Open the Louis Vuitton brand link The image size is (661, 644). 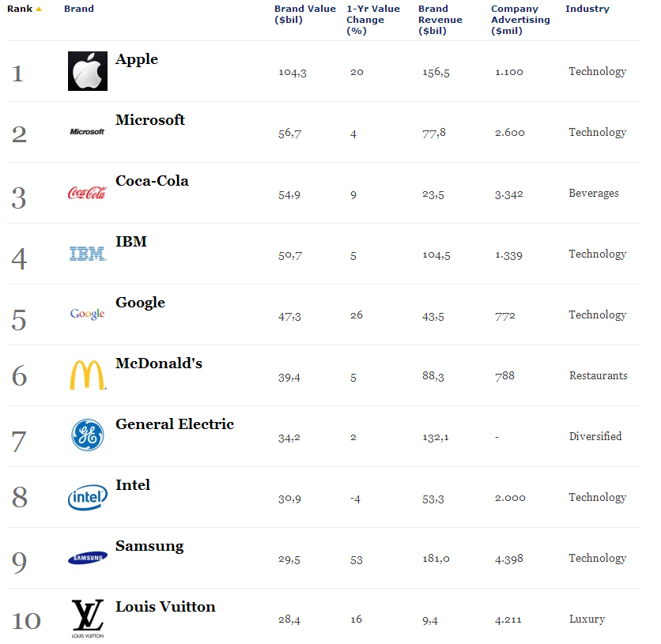[x=165, y=607]
